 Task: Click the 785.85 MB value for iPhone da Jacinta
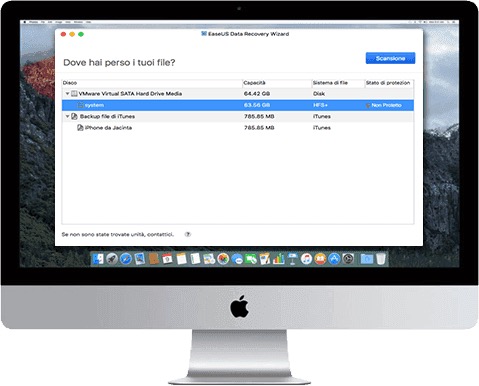pos(259,128)
